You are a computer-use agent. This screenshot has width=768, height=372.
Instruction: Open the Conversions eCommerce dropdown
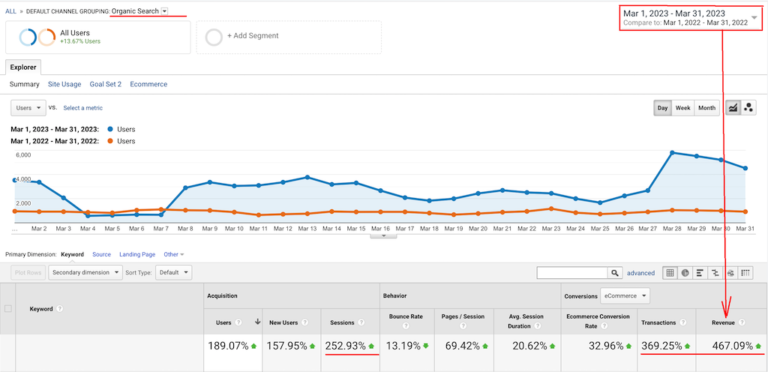point(625,296)
